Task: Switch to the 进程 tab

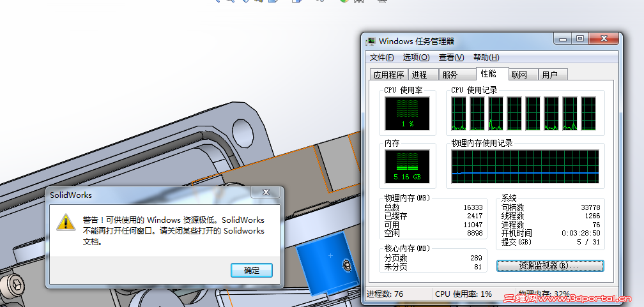Action: (423, 75)
